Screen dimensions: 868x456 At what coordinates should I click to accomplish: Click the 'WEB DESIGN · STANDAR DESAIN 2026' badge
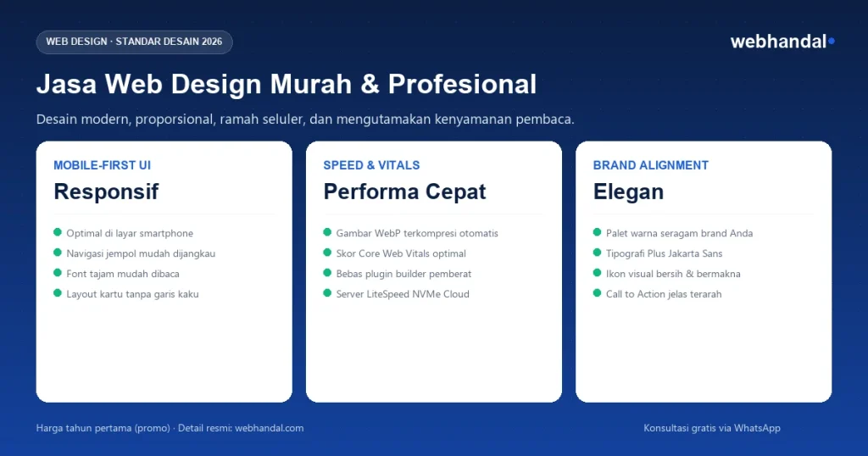tap(135, 42)
